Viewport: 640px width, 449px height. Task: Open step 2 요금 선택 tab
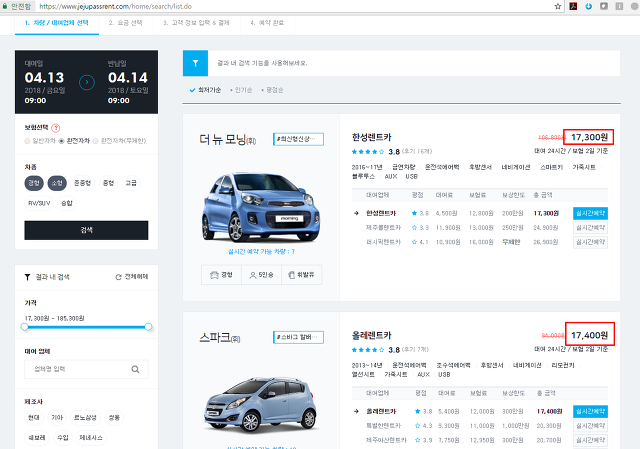coord(126,23)
